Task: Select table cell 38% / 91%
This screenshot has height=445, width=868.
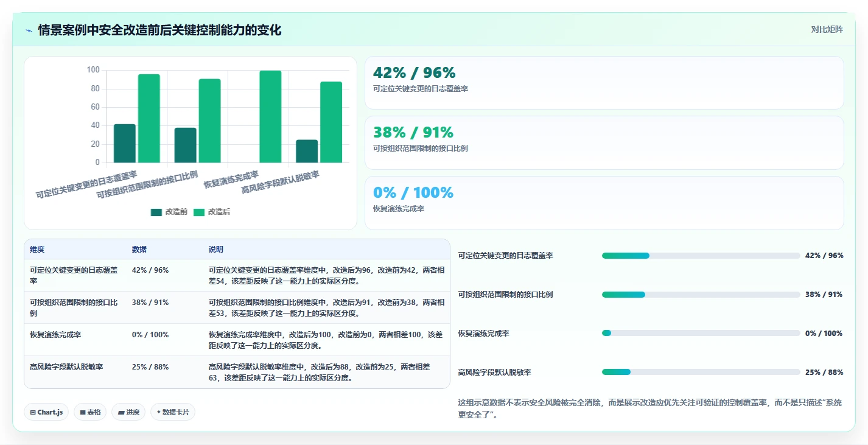Action: [150, 303]
